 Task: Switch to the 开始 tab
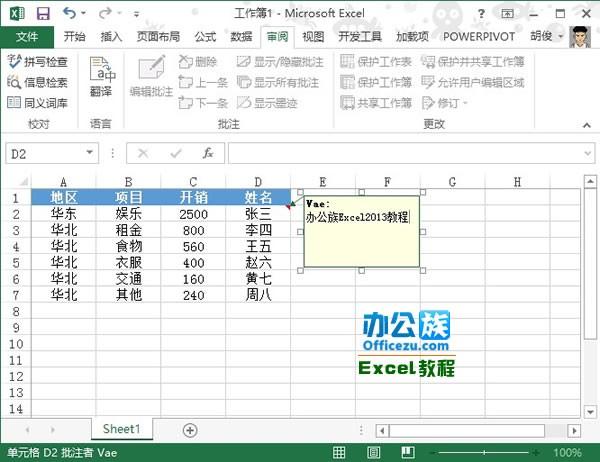pyautogui.click(x=74, y=37)
